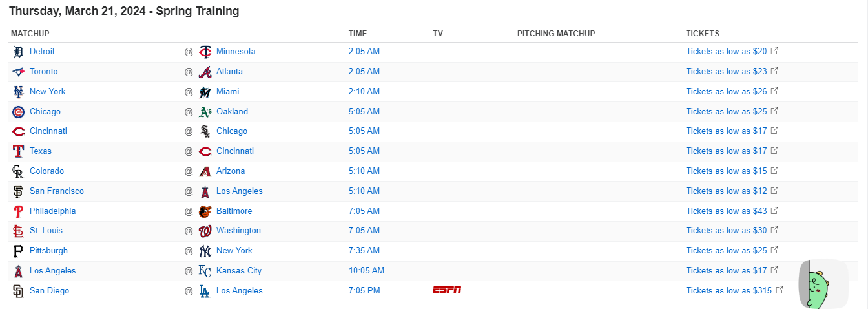Click the Philadelphia Phillies logo

[18, 211]
